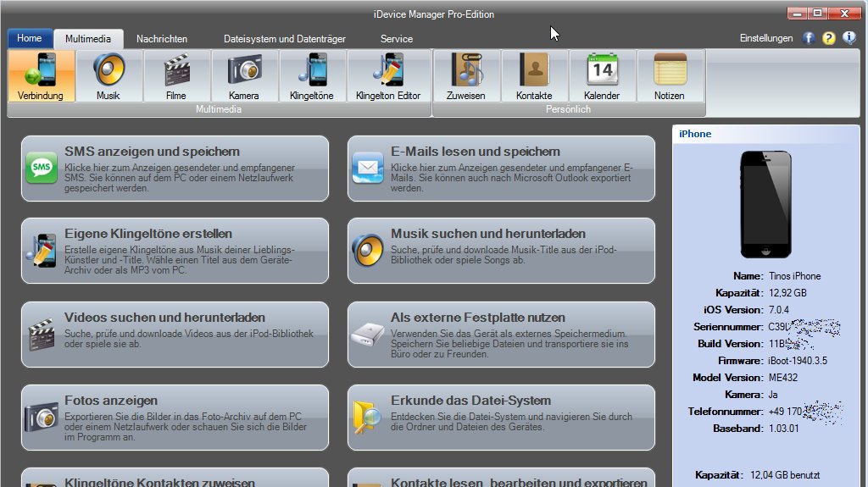This screenshot has width=868, height=487.
Task: Open Einstellungen settings
Action: [766, 38]
